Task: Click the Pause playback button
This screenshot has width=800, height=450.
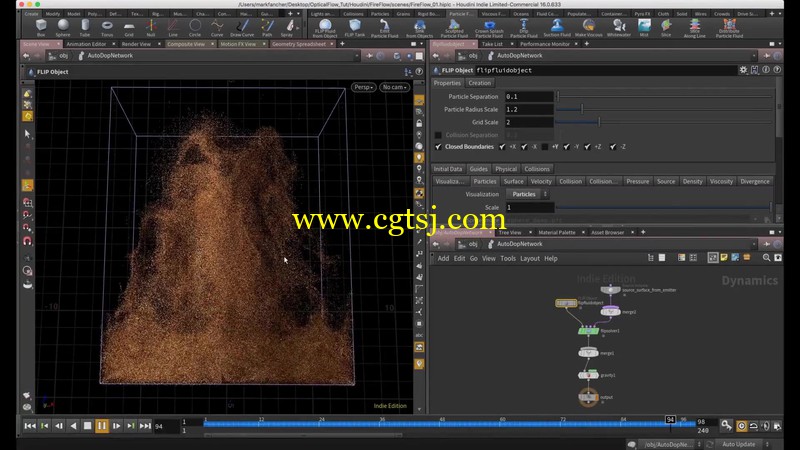Action: pyautogui.click(x=102, y=426)
